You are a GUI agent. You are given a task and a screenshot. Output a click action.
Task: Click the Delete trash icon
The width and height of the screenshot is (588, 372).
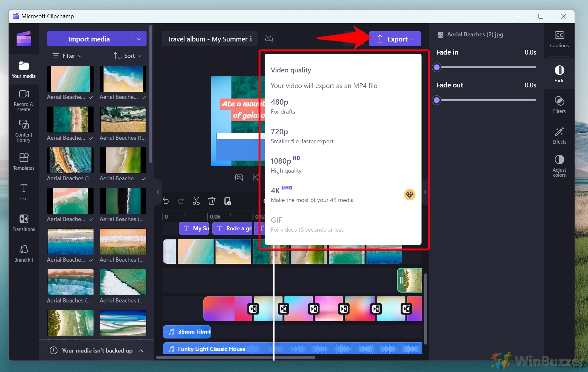[212, 201]
